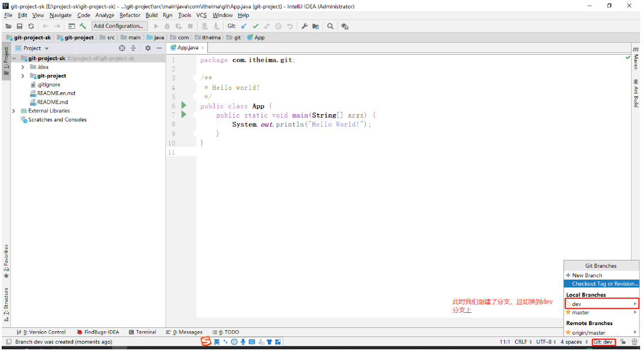Open the Messages tool window
The height and width of the screenshot is (351, 644).
point(185,332)
